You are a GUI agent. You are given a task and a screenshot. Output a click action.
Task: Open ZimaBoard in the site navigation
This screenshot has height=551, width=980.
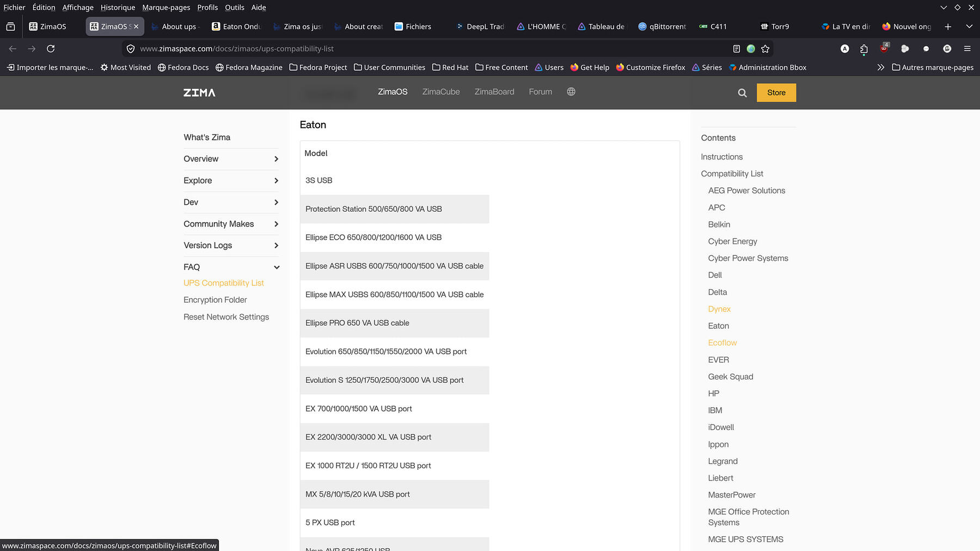pos(494,92)
